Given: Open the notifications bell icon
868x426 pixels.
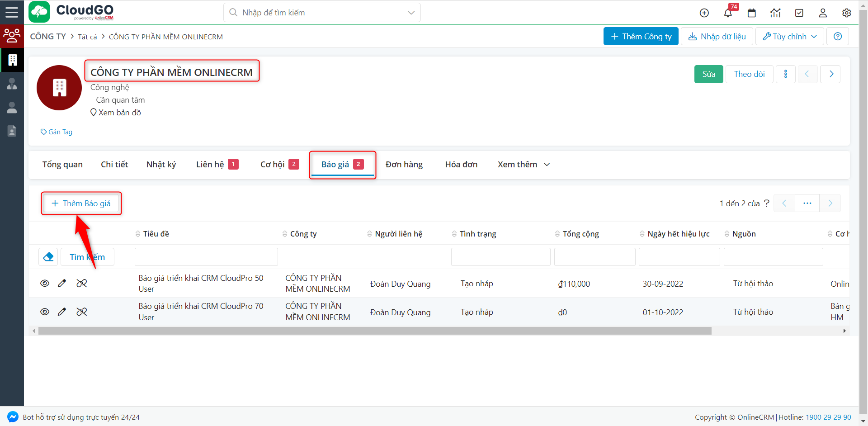Looking at the screenshot, I should [728, 13].
